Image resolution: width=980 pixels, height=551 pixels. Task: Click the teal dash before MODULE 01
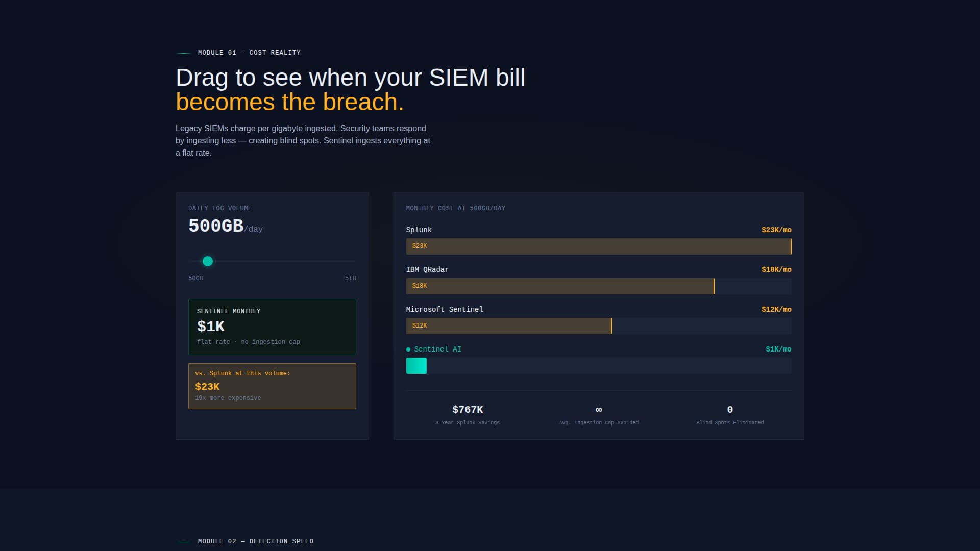click(184, 52)
